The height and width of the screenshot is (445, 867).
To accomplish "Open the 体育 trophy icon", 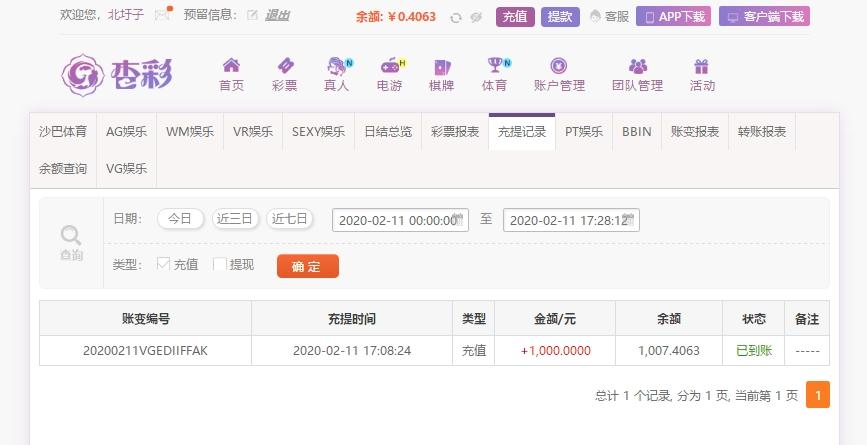I will coord(497,65).
